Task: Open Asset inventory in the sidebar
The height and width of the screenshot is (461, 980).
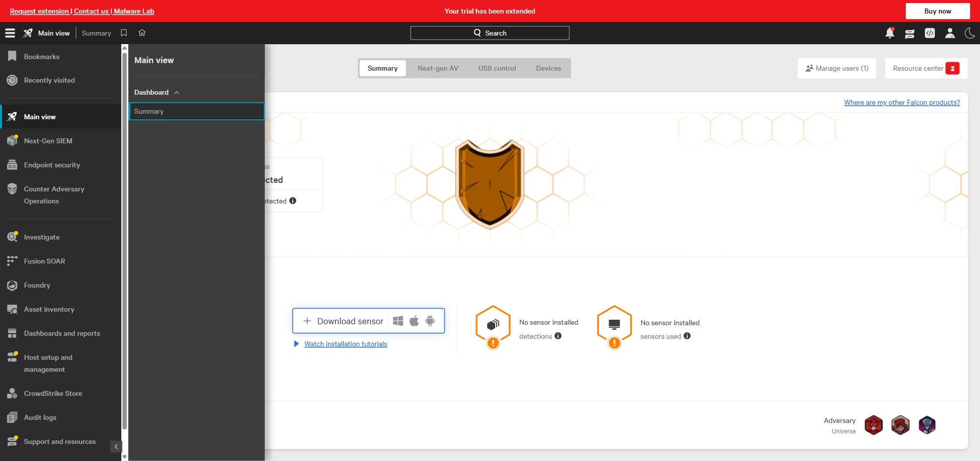Action: tap(61, 309)
